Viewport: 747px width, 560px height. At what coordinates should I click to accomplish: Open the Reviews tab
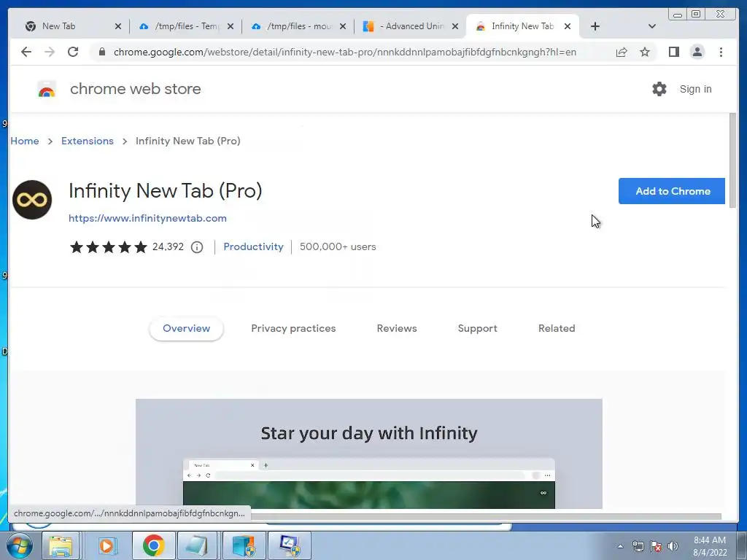click(397, 328)
